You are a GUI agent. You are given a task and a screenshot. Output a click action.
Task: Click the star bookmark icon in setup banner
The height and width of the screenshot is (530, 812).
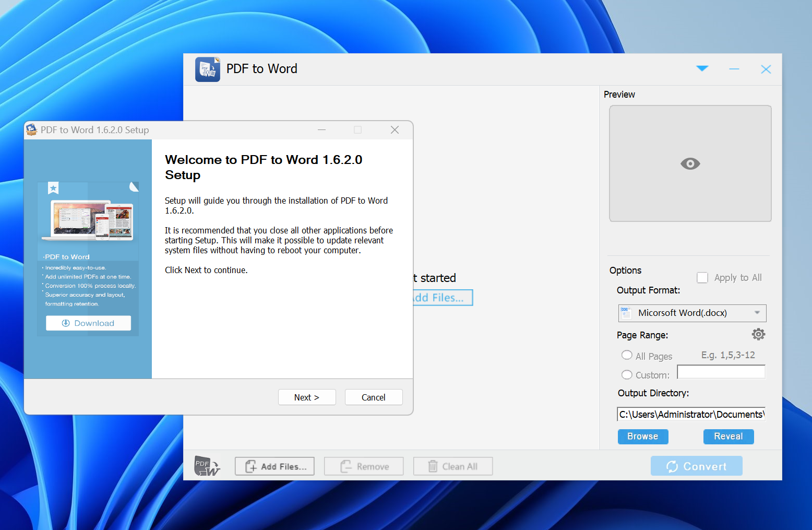pos(53,188)
